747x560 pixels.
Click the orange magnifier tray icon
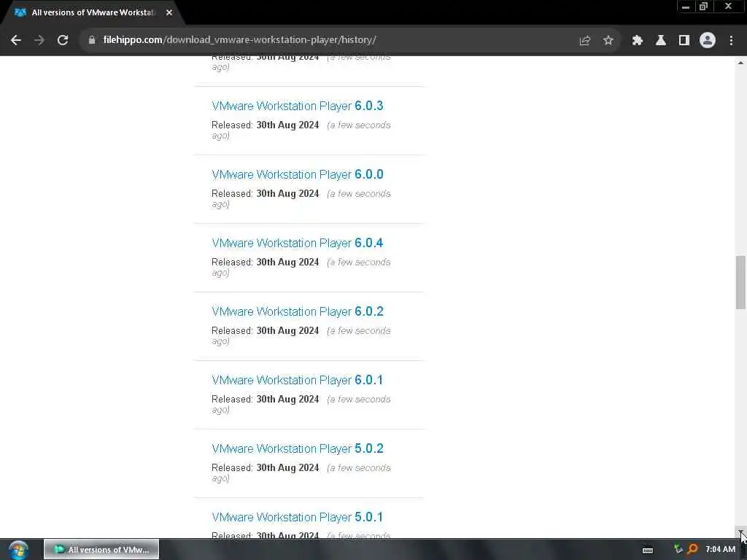pyautogui.click(x=693, y=549)
